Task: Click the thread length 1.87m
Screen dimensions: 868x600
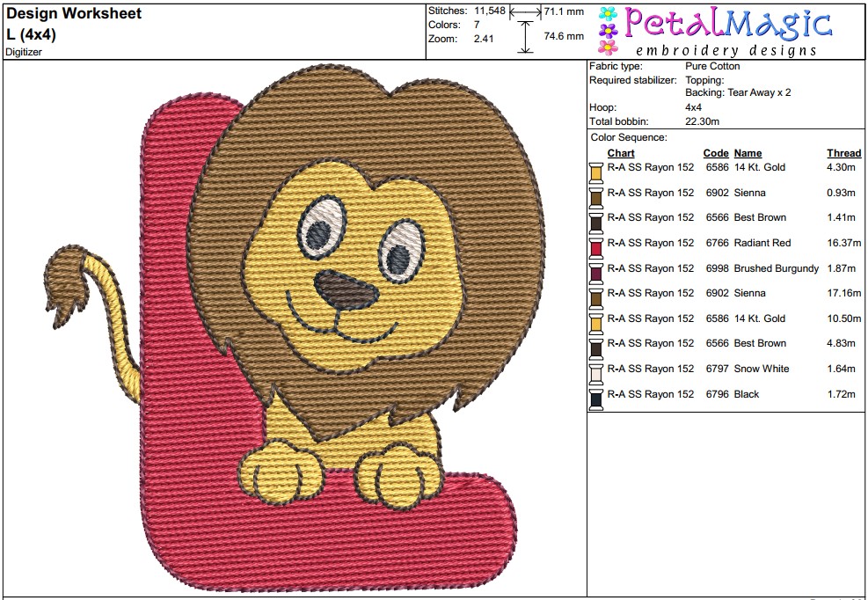Action: click(842, 268)
